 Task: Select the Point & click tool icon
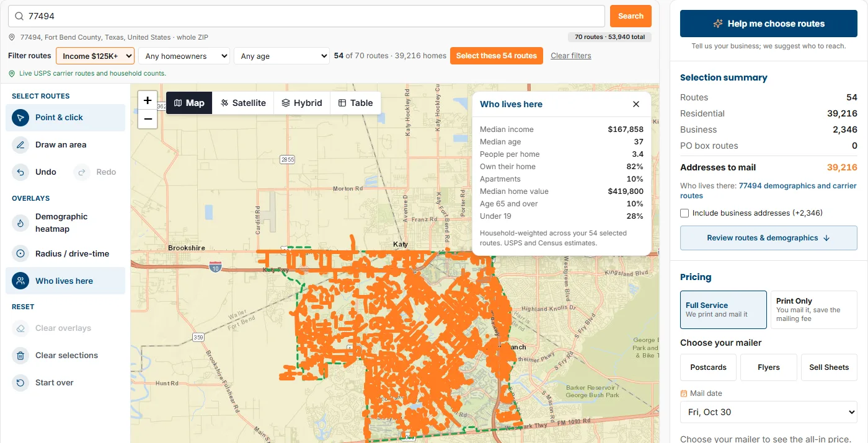pos(20,118)
